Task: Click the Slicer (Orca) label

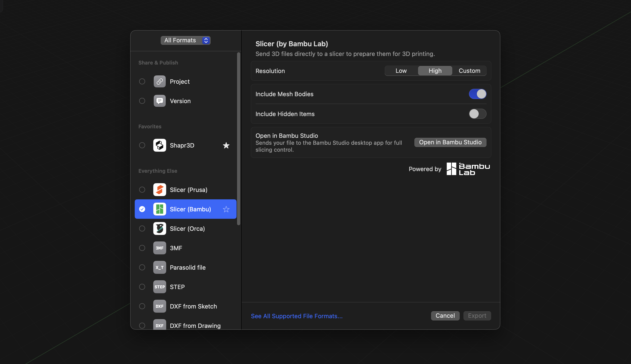Action: pos(187,228)
